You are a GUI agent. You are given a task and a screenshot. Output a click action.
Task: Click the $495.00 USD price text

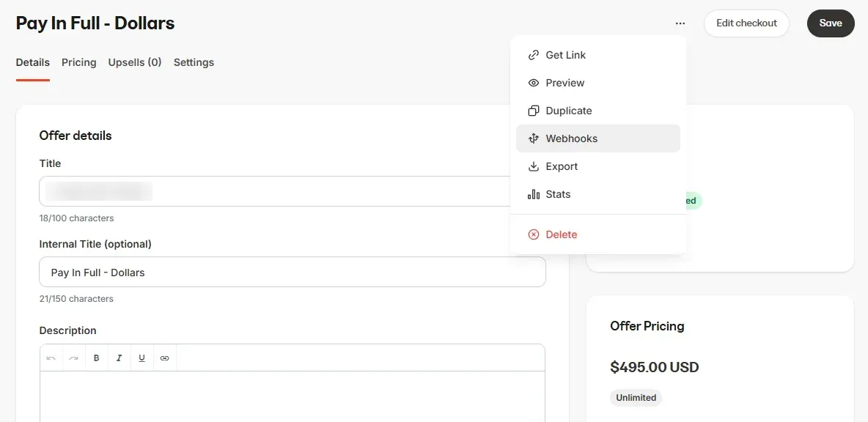[655, 367]
